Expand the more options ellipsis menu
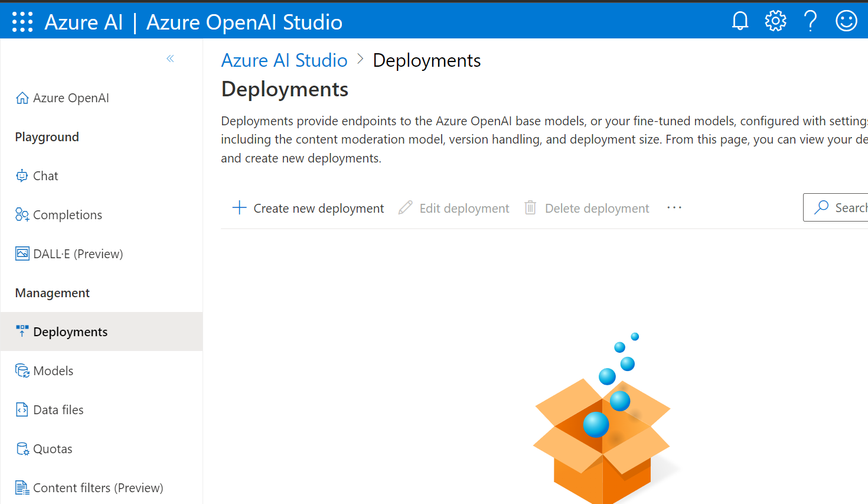Screen dimensions: 868x504 [x=674, y=208]
